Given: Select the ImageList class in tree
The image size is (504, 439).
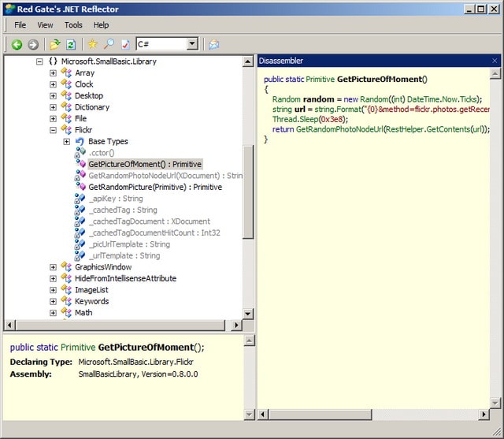Looking at the screenshot, I should tap(91, 290).
